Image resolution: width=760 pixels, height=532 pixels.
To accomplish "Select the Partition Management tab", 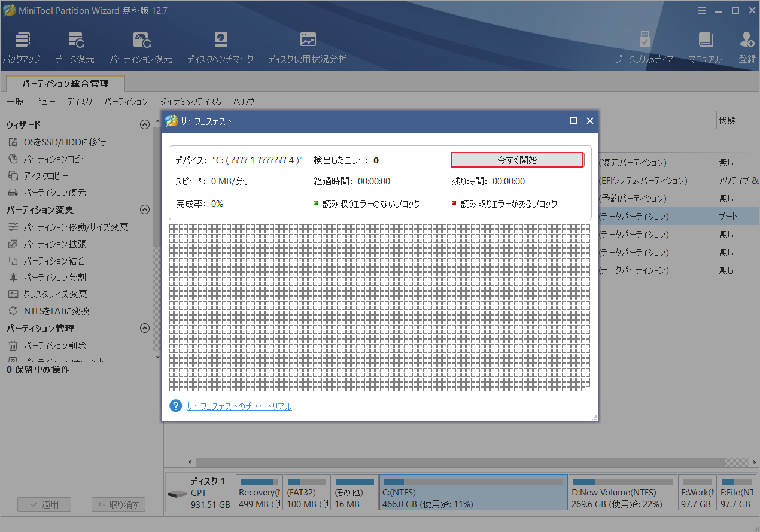I will tap(65, 84).
